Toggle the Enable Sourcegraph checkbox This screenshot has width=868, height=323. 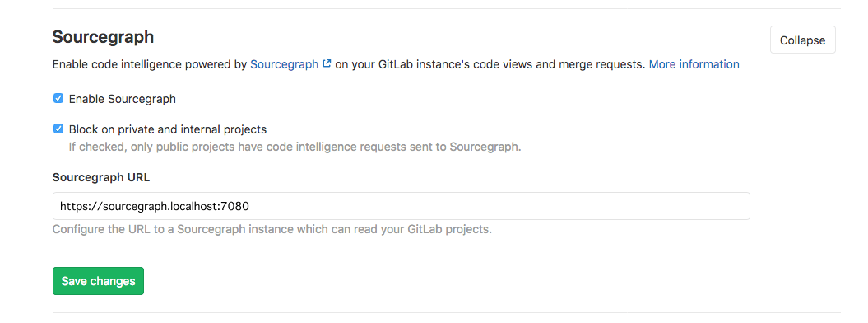coord(58,99)
